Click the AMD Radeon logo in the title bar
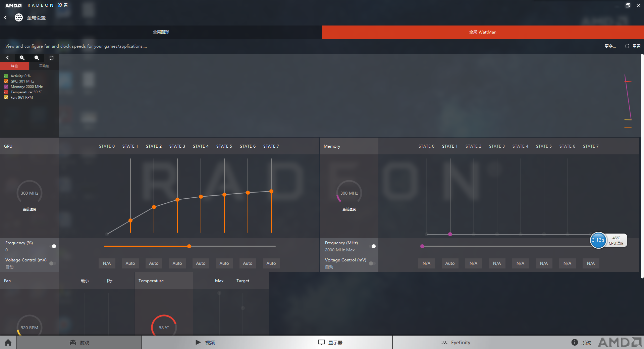 click(13, 5)
